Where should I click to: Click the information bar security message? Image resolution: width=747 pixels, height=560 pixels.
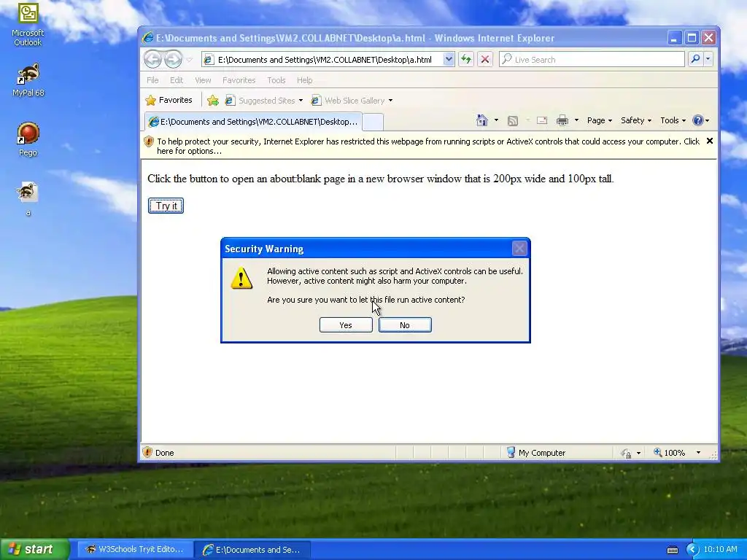[x=427, y=146]
